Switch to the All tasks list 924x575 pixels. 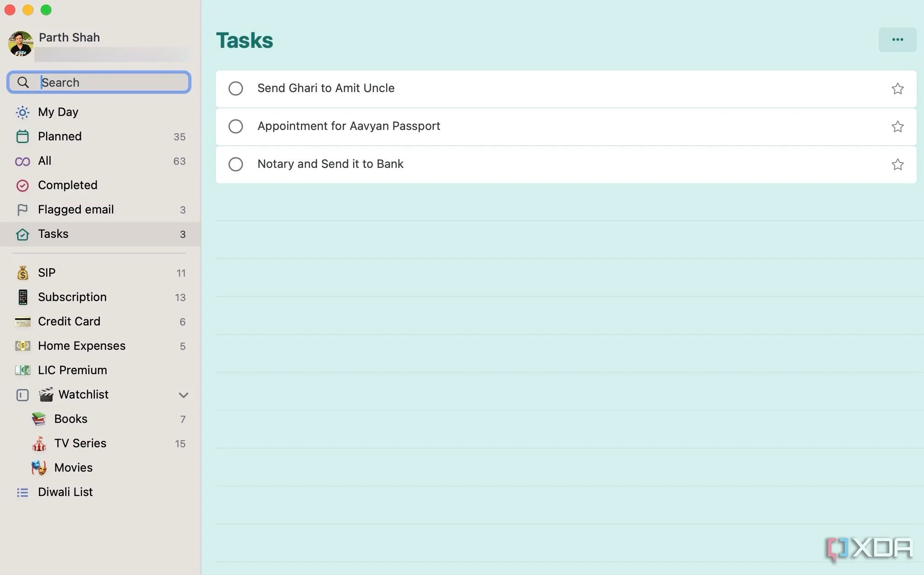[x=45, y=161]
